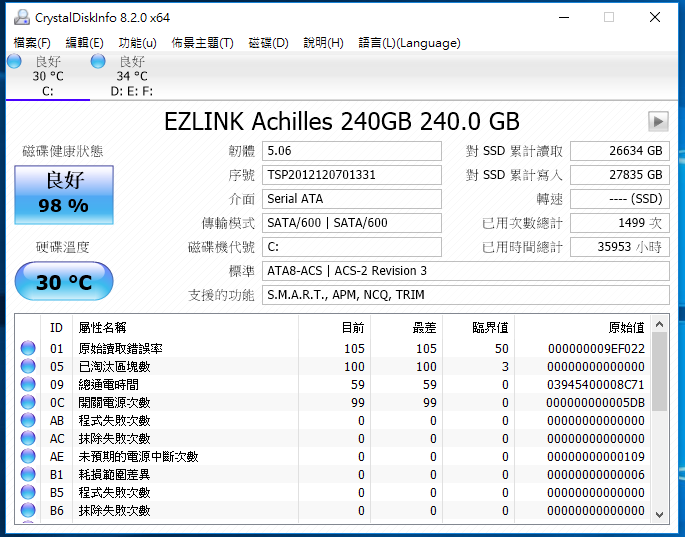This screenshot has width=685, height=537.
Task: Click scroll up arrow of attribute list
Action: coord(660,324)
